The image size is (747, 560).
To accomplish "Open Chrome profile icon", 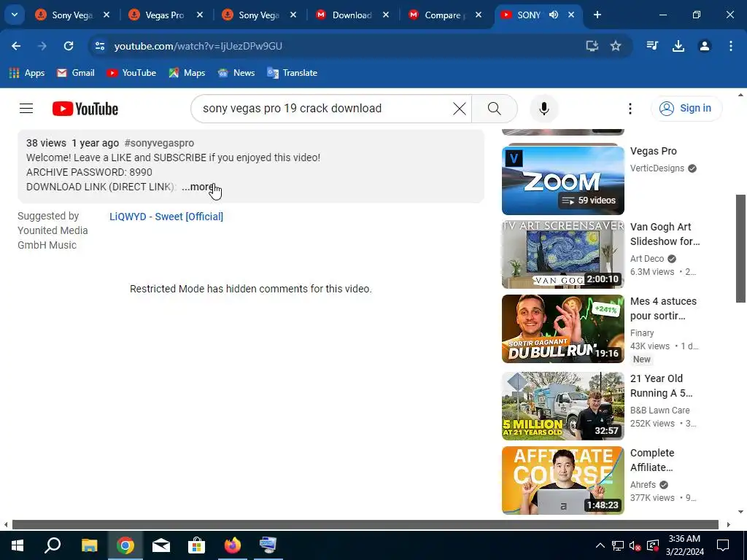I will click(705, 46).
